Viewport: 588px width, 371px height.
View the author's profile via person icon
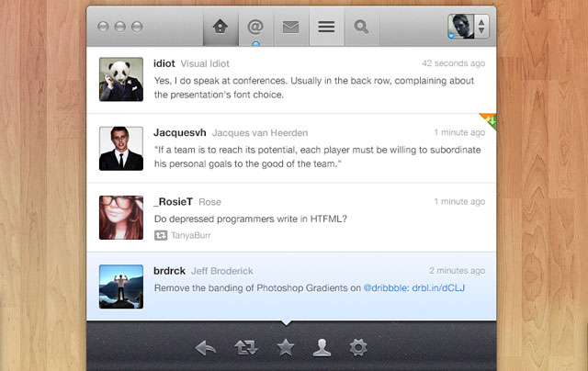pyautogui.click(x=322, y=347)
